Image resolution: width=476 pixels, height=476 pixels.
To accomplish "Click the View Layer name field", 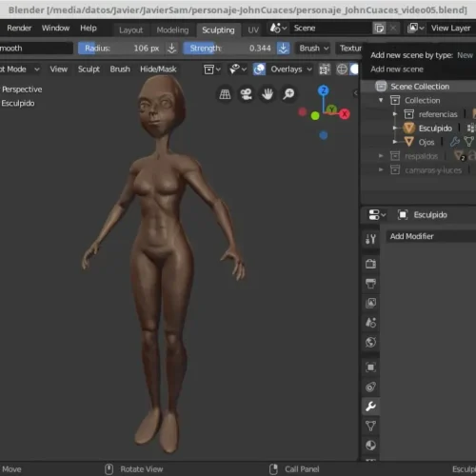I will coord(451,29).
